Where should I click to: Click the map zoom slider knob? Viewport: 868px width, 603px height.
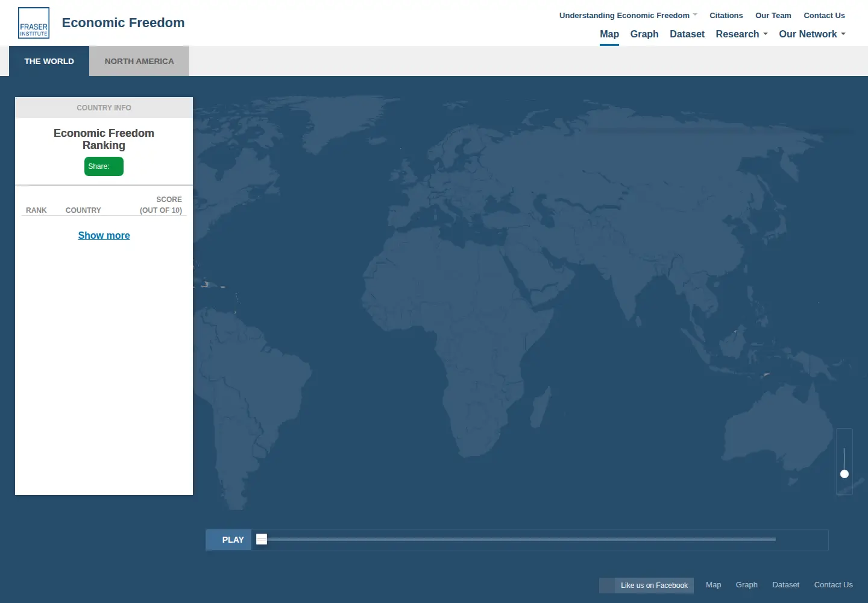click(844, 474)
